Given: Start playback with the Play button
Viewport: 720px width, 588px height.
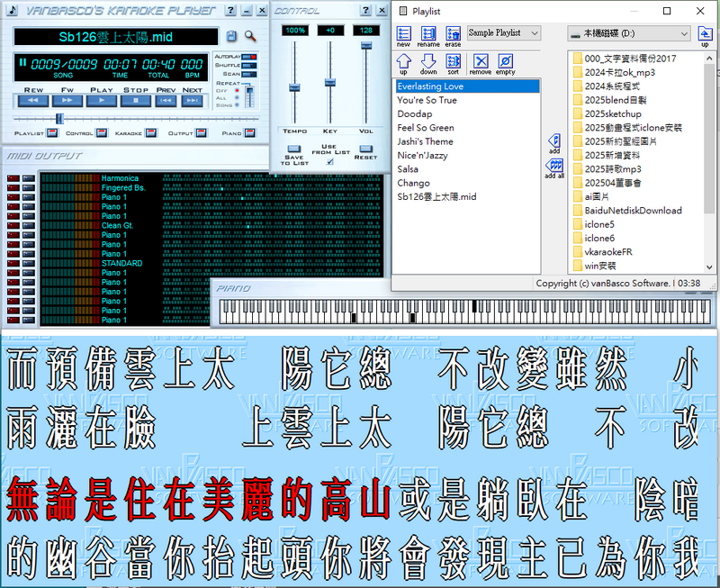Looking at the screenshot, I should [102, 100].
